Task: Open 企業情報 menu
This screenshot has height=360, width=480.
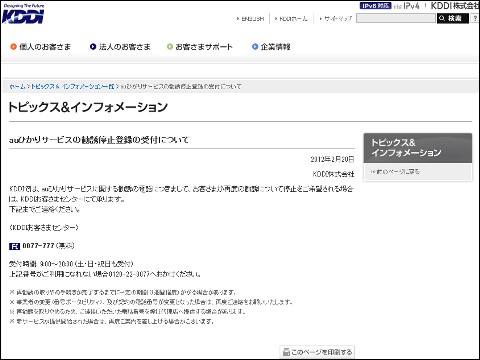Action: [271, 47]
